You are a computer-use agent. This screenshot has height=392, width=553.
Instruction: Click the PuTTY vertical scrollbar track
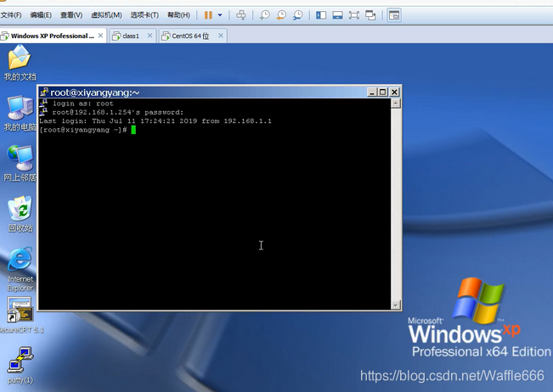coord(396,204)
